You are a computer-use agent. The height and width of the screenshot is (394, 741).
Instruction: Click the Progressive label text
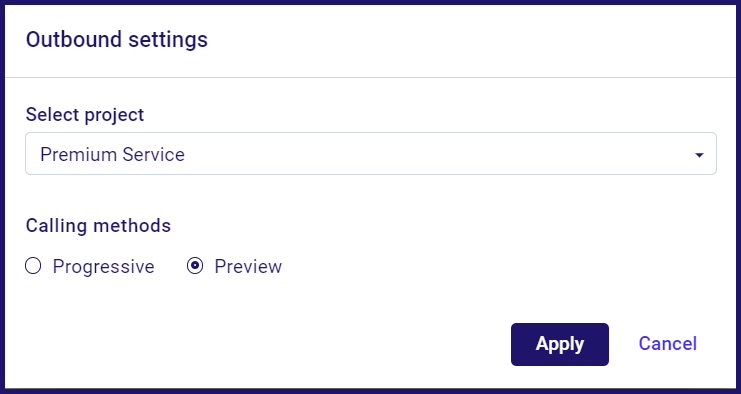(103, 266)
